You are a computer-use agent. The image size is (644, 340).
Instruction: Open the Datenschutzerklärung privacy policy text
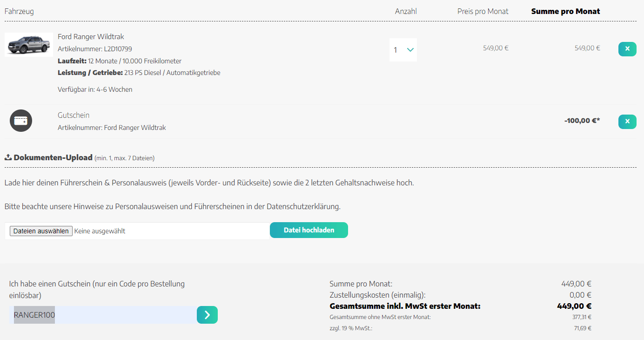click(x=303, y=206)
